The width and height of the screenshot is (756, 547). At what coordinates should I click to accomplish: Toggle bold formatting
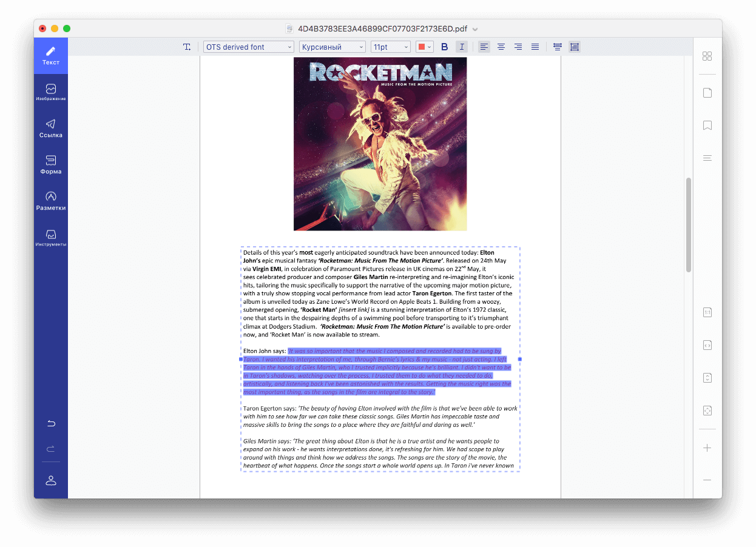click(445, 47)
